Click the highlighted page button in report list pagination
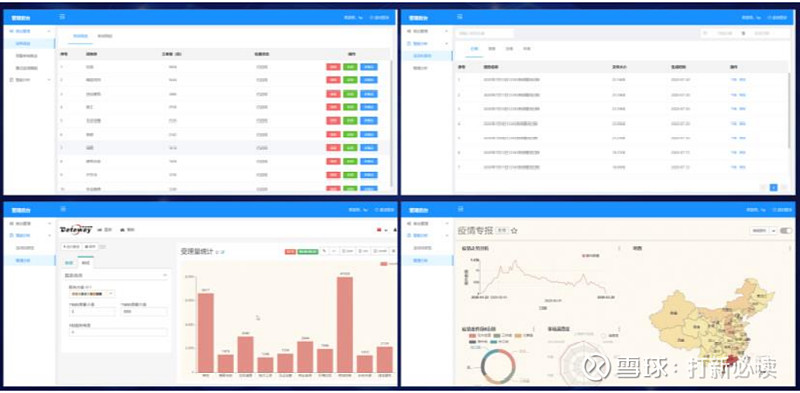The image size is (800, 393). pos(773,187)
